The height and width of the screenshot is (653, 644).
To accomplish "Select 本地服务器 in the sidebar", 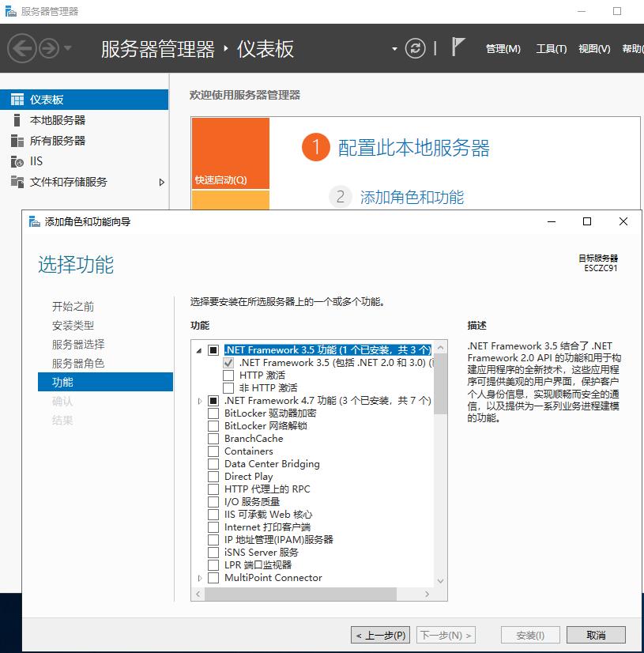I will click(x=53, y=121).
